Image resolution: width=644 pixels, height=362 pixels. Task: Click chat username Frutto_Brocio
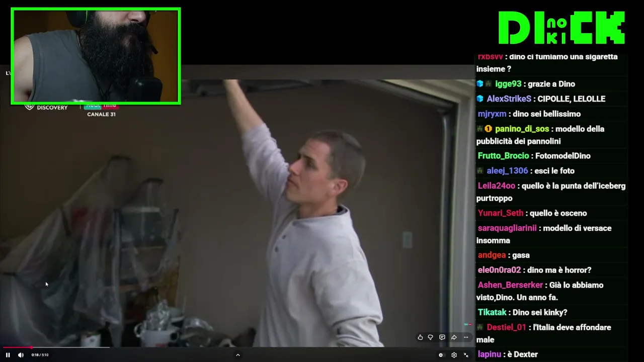click(503, 156)
